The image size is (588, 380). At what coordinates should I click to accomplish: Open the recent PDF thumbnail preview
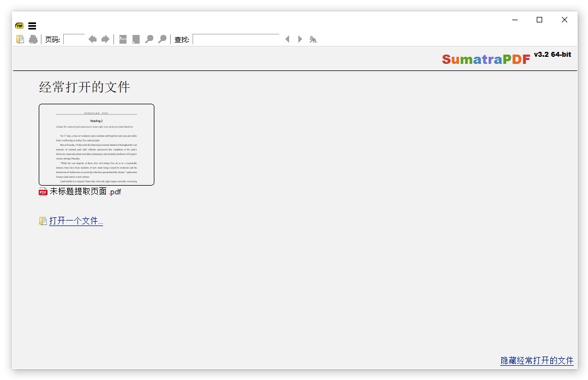point(97,145)
